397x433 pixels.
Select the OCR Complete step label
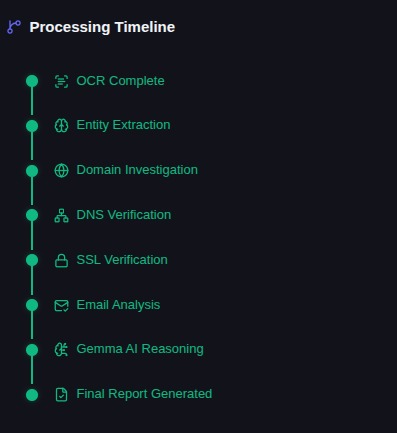pos(120,81)
